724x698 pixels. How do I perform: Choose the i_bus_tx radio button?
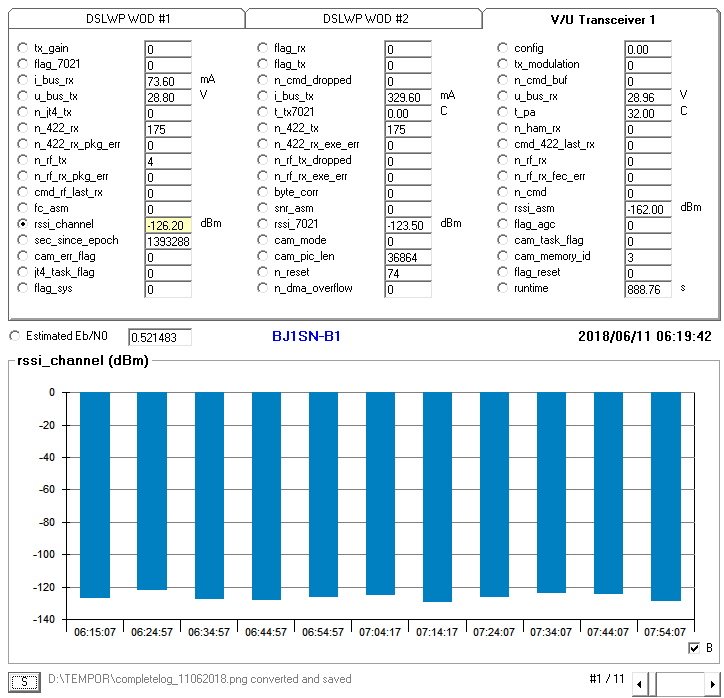[262, 96]
